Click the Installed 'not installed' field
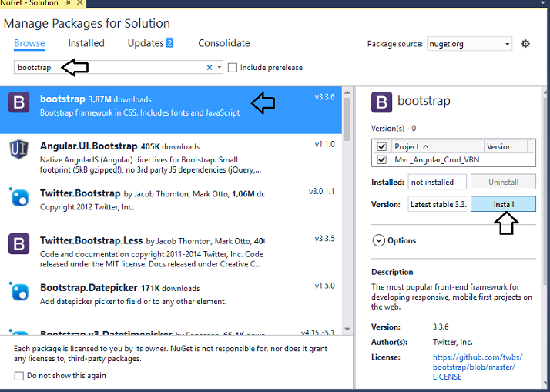 tap(437, 182)
